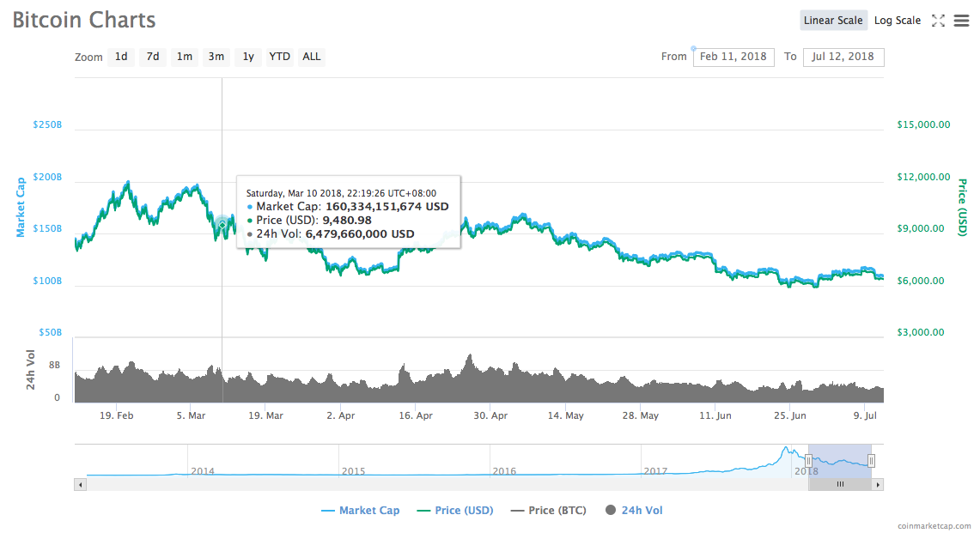Switch to Log Scale

pyautogui.click(x=898, y=21)
